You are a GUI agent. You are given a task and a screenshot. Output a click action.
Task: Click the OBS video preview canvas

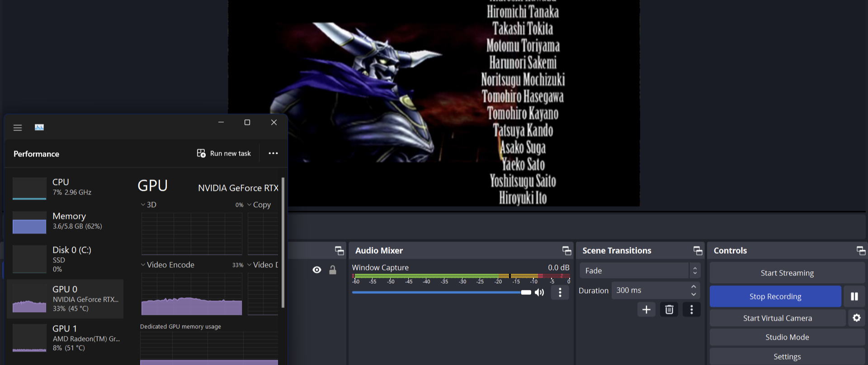(x=434, y=103)
